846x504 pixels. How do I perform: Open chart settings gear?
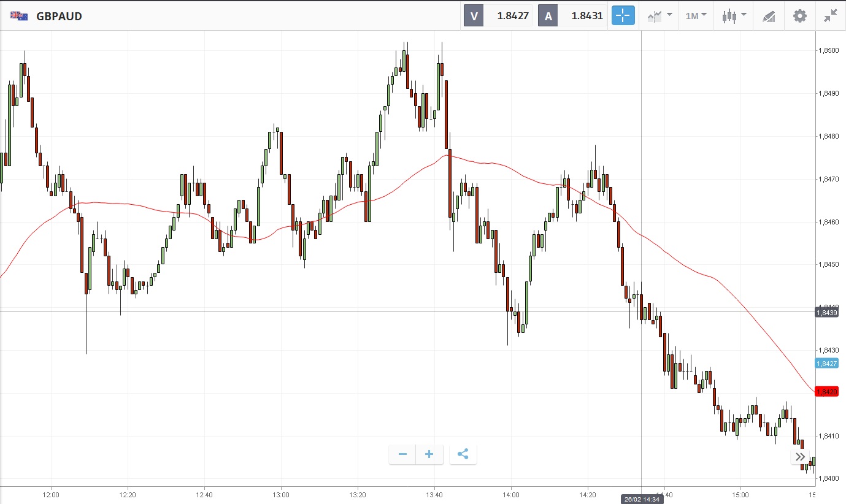[800, 16]
